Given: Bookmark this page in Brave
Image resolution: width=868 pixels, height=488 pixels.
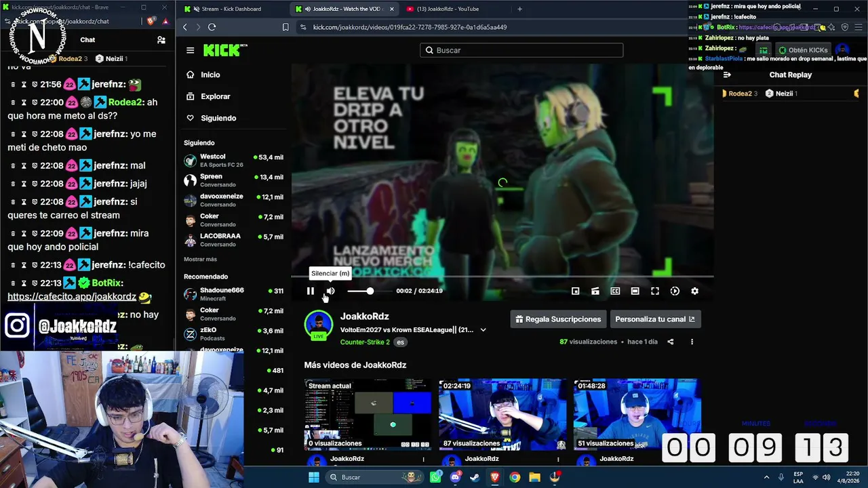Looking at the screenshot, I should click(285, 27).
